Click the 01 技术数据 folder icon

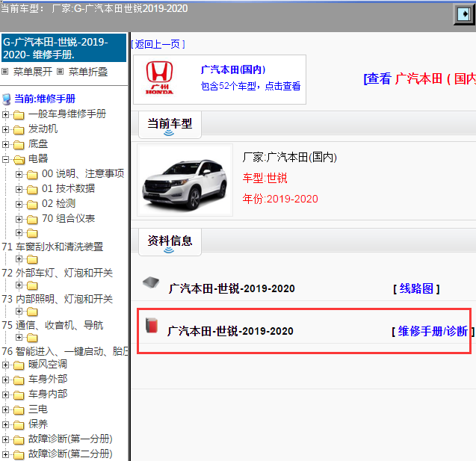tap(32, 190)
